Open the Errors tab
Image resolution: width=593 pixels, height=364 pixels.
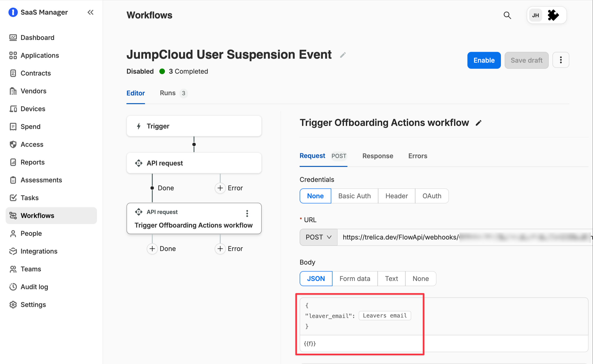click(418, 156)
